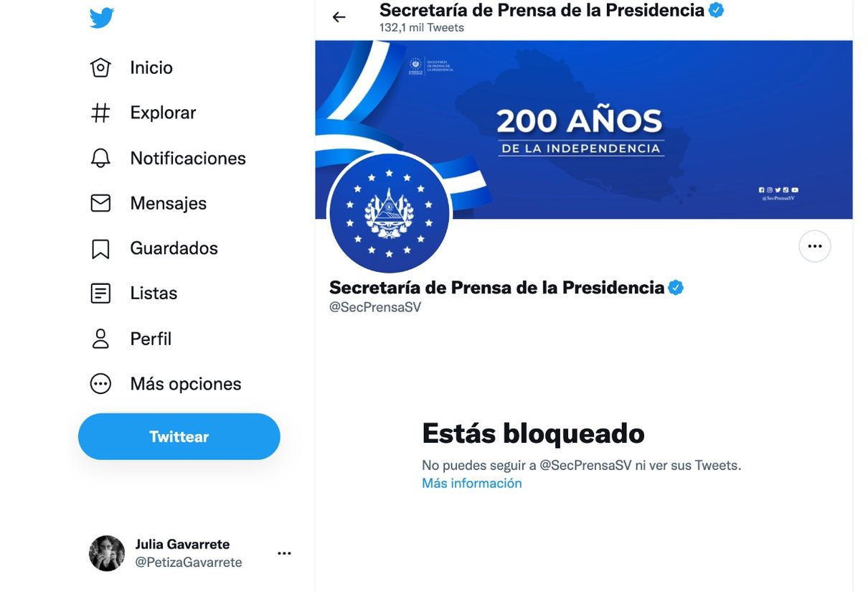Click the Más opciones ellipsis icon

click(103, 382)
